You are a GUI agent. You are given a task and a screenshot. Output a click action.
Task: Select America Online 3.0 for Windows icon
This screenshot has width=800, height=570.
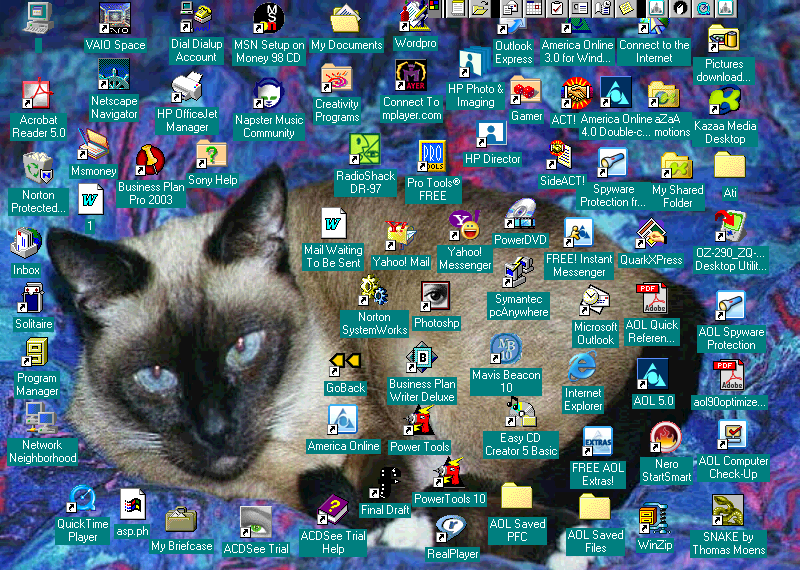[x=577, y=27]
